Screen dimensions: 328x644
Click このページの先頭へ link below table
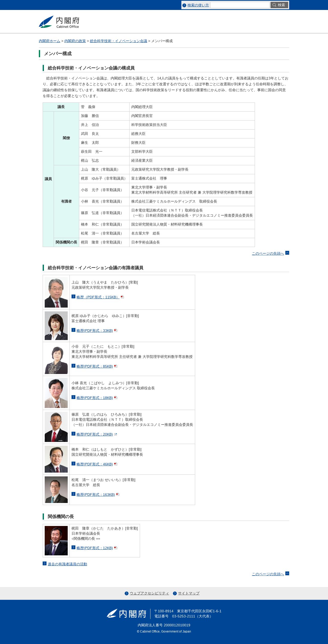(x=268, y=253)
